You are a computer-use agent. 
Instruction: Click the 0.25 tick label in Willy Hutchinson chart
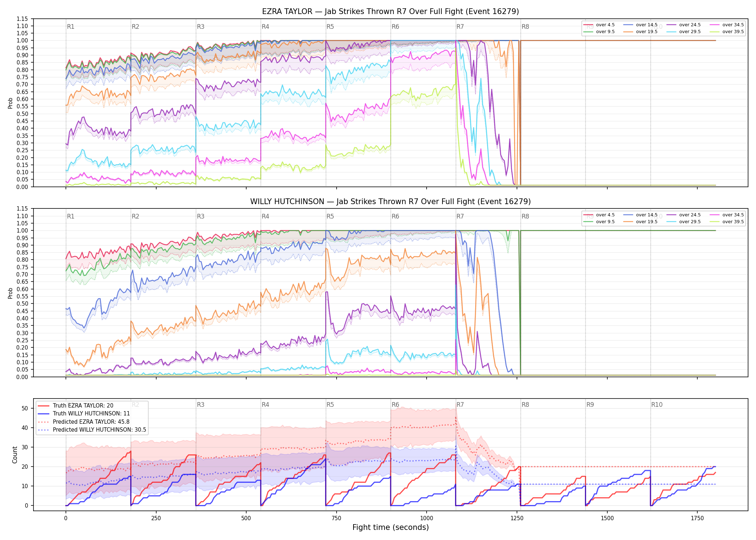coord(22,340)
